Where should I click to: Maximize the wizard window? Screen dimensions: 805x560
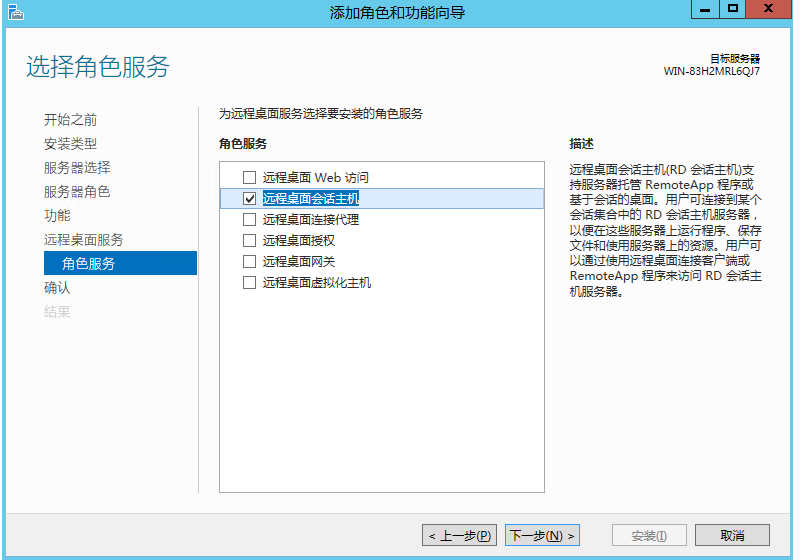(733, 9)
